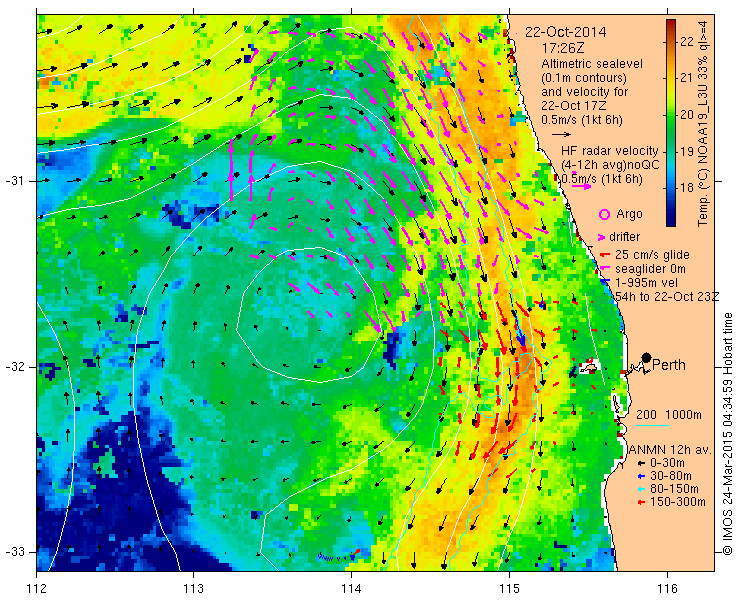This screenshot has width=740, height=600.
Task: Click the IMOS copyright timestamp text
Action: point(727,434)
